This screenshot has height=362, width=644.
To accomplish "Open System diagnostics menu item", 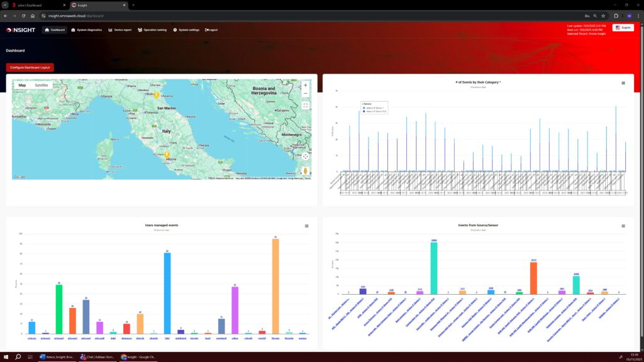I will tap(86, 30).
